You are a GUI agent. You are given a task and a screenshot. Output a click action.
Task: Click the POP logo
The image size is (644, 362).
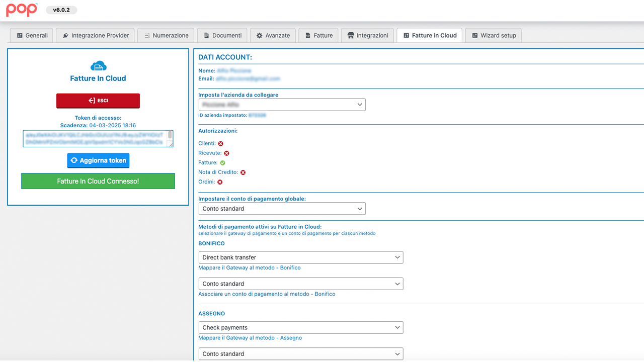[22, 10]
